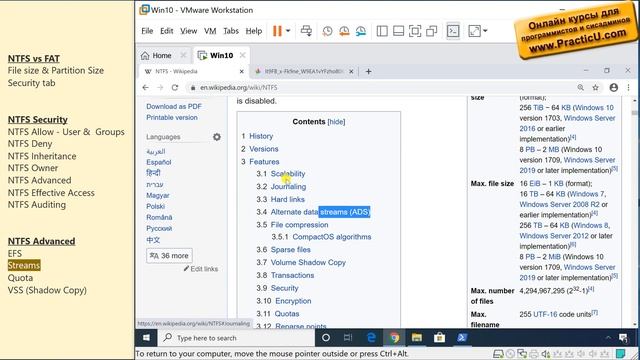Image resolution: width=640 pixels, height=360 pixels.
Task: Click the Edit links link
Action: click(x=201, y=269)
